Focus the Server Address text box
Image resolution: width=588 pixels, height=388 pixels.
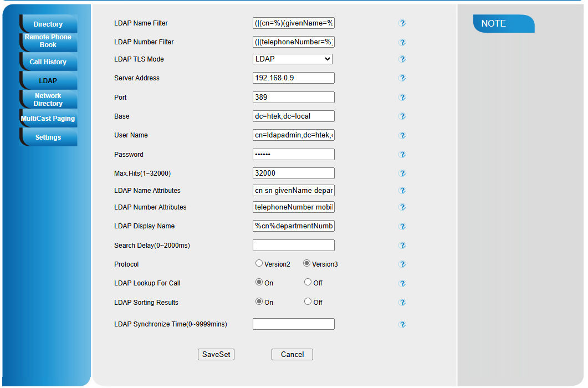293,78
